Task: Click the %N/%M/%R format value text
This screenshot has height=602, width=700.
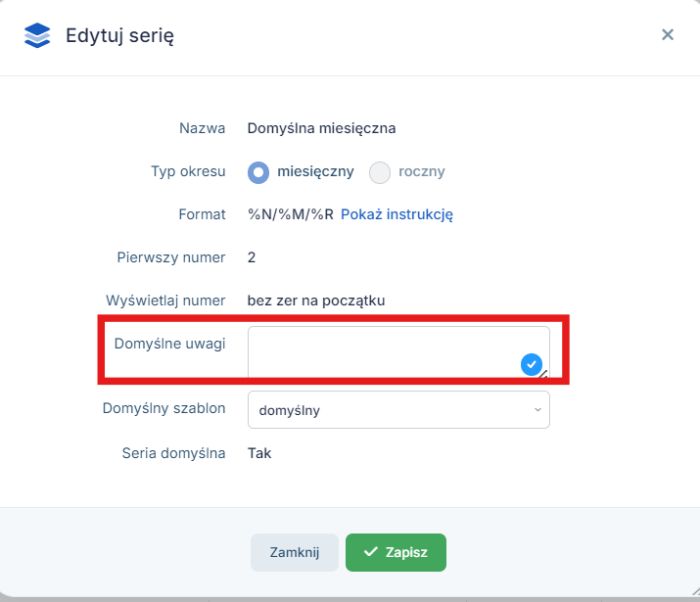Action: point(291,214)
